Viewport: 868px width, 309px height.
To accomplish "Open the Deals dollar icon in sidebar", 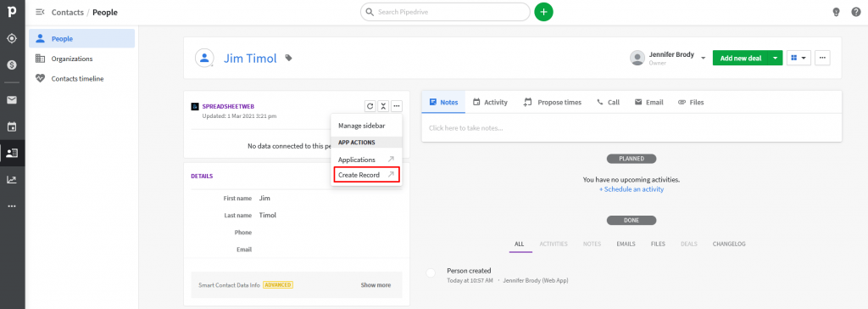I will 12,65.
